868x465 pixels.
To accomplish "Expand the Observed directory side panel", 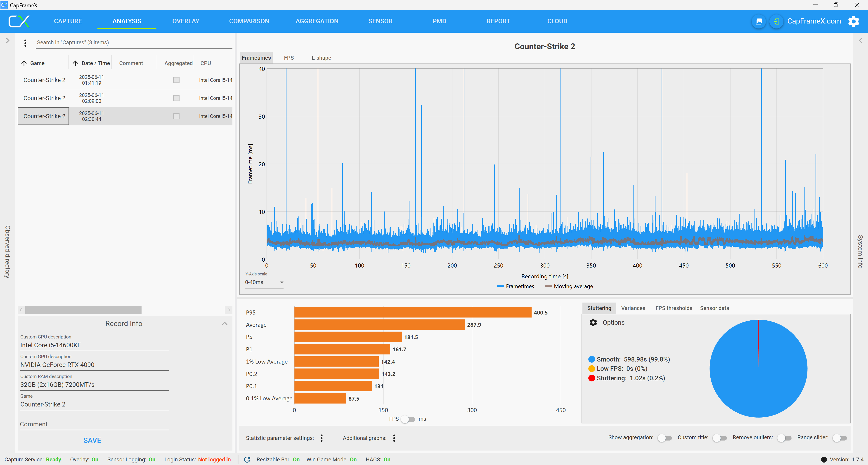I will [x=7, y=40].
